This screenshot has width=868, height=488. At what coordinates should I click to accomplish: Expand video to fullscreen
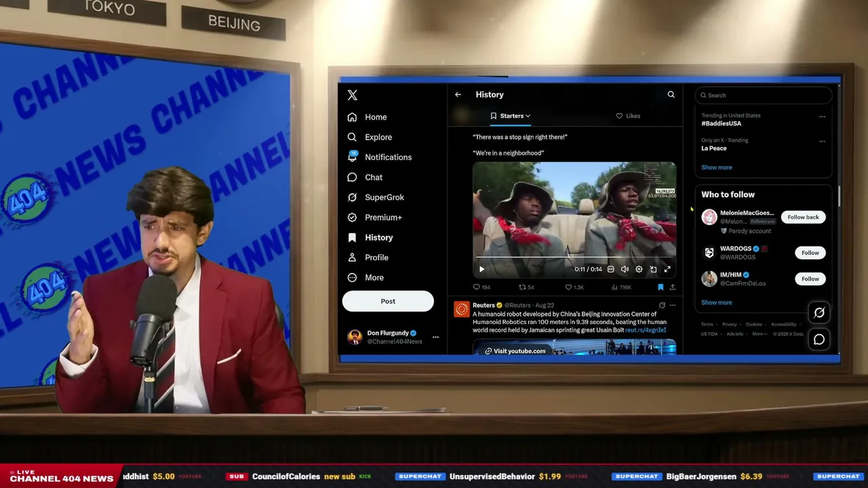click(x=667, y=269)
